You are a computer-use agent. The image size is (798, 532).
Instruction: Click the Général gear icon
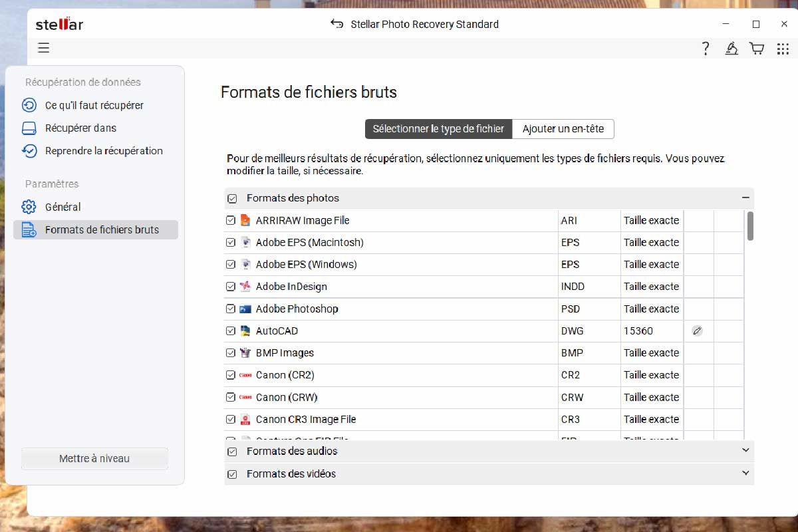click(x=29, y=207)
